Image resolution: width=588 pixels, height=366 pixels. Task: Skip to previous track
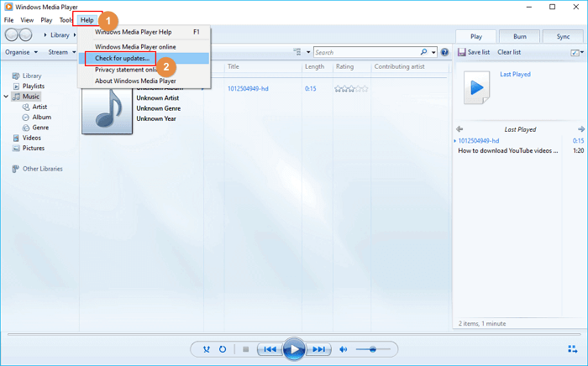270,349
